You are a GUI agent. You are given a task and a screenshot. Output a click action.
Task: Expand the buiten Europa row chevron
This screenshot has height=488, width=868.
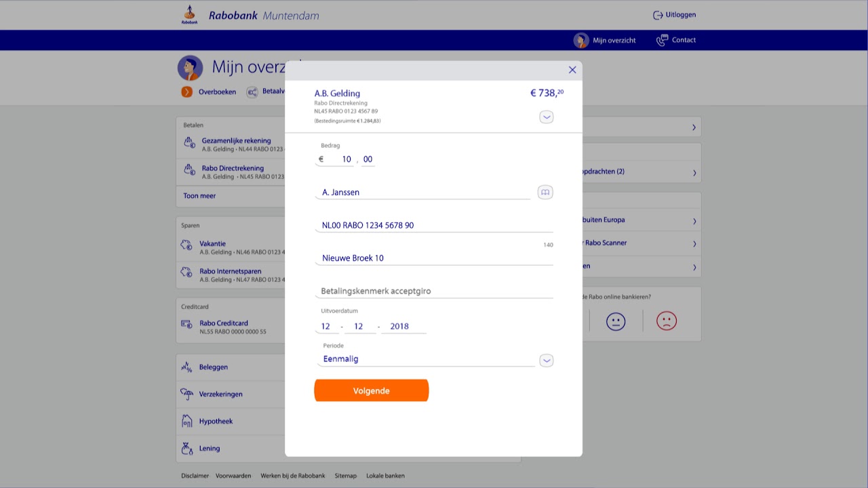coord(694,221)
